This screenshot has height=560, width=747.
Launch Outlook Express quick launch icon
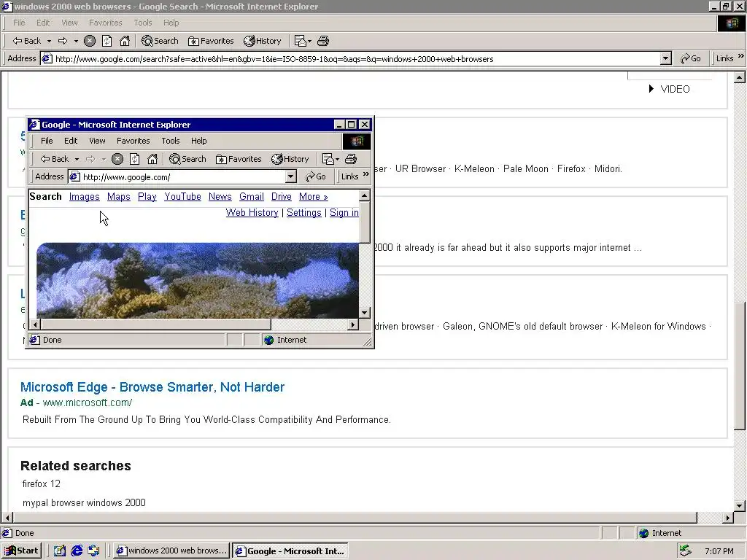pyautogui.click(x=93, y=551)
